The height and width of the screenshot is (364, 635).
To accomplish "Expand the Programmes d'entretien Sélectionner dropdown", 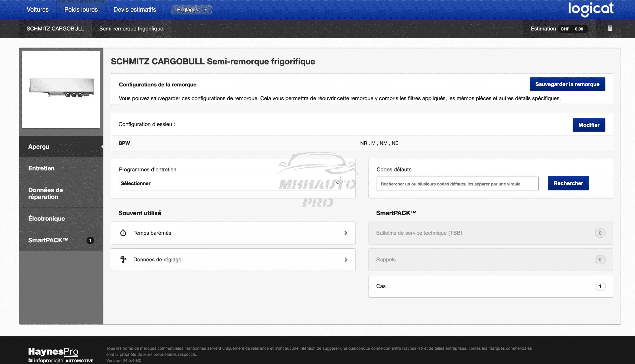I will point(229,183).
